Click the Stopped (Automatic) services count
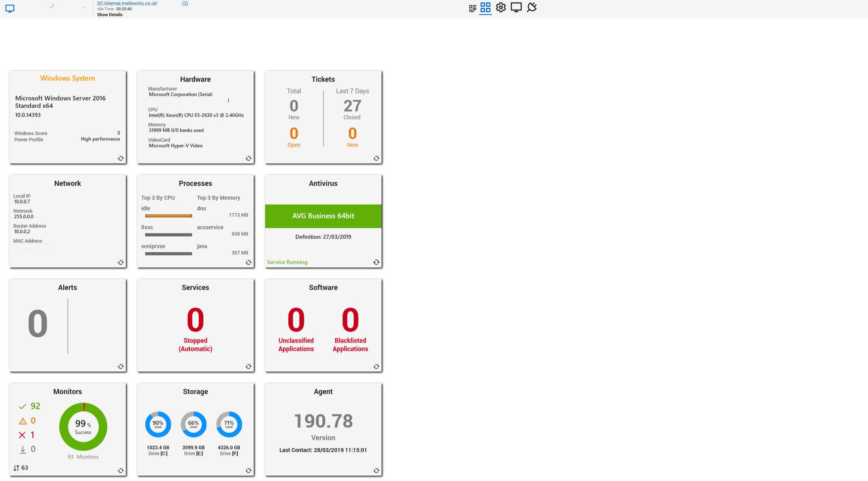This screenshot has width=868, height=481. point(195,320)
